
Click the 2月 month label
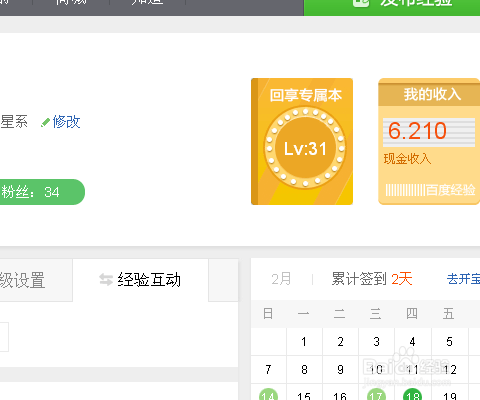[x=281, y=279]
